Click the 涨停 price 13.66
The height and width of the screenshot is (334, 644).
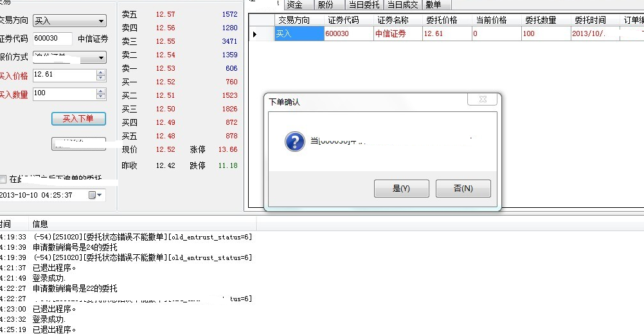coord(228,150)
